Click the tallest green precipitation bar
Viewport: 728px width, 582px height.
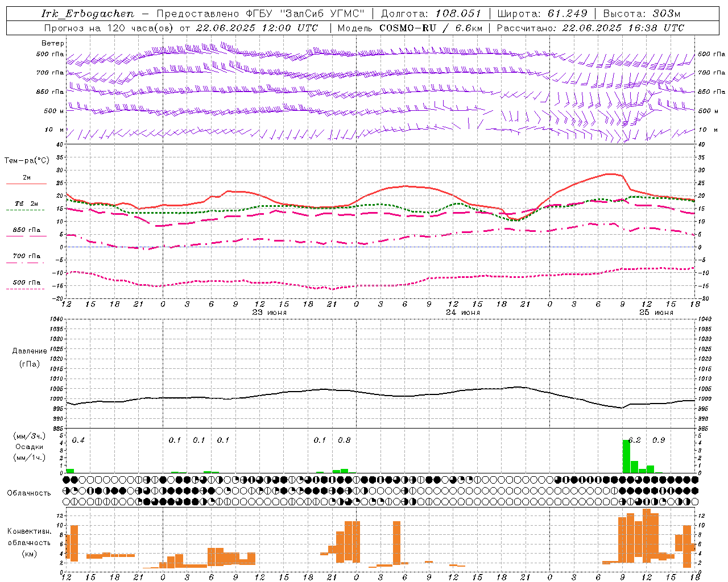[626, 456]
